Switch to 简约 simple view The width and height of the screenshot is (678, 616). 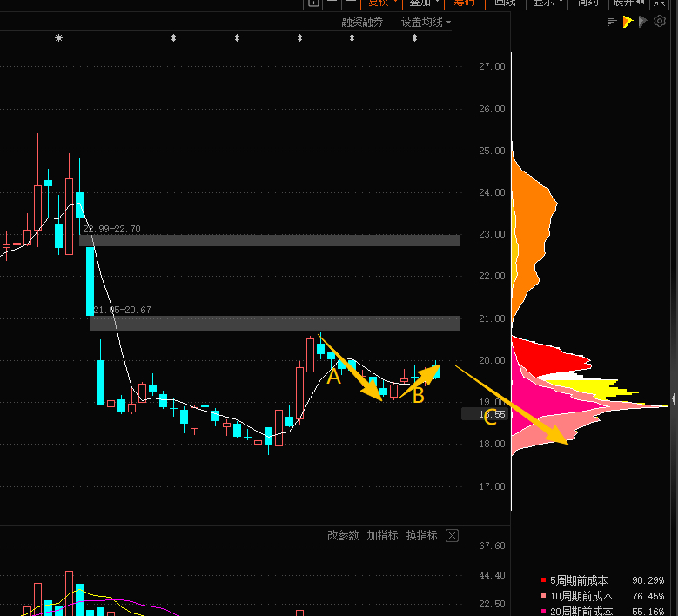(x=588, y=3)
